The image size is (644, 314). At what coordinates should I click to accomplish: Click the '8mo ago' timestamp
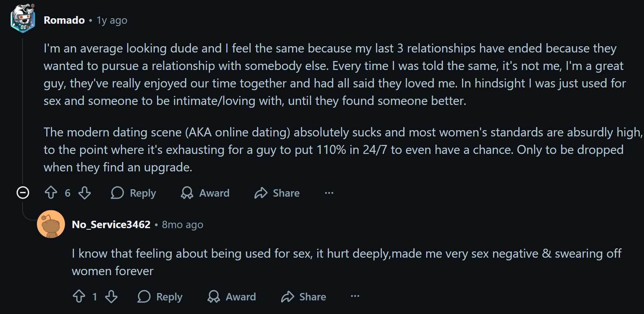(182, 225)
